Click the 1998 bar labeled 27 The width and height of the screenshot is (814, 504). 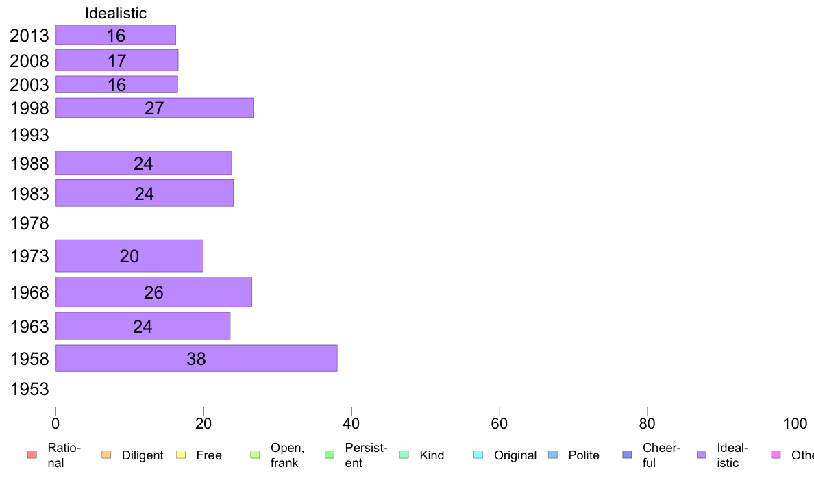pos(154,108)
